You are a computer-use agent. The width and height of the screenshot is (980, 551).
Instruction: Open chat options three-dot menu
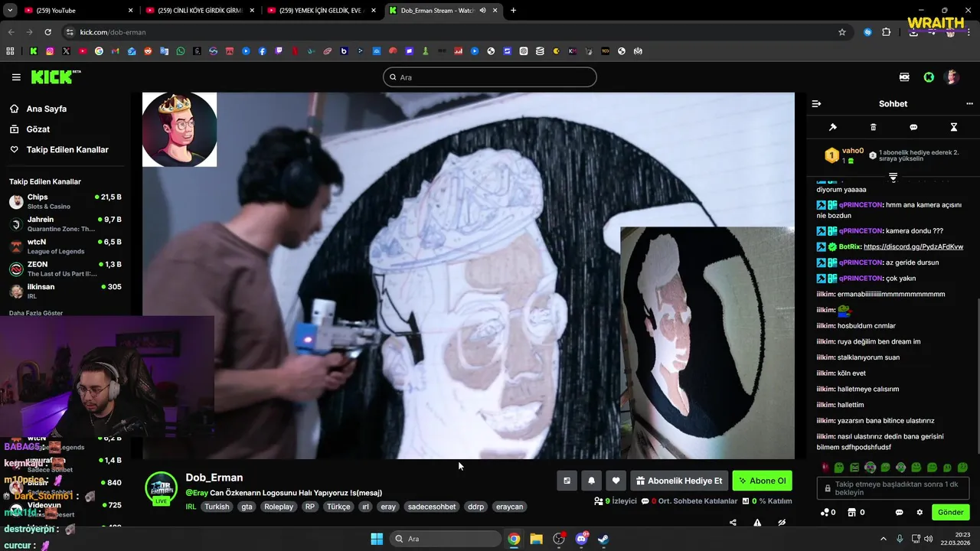969,103
